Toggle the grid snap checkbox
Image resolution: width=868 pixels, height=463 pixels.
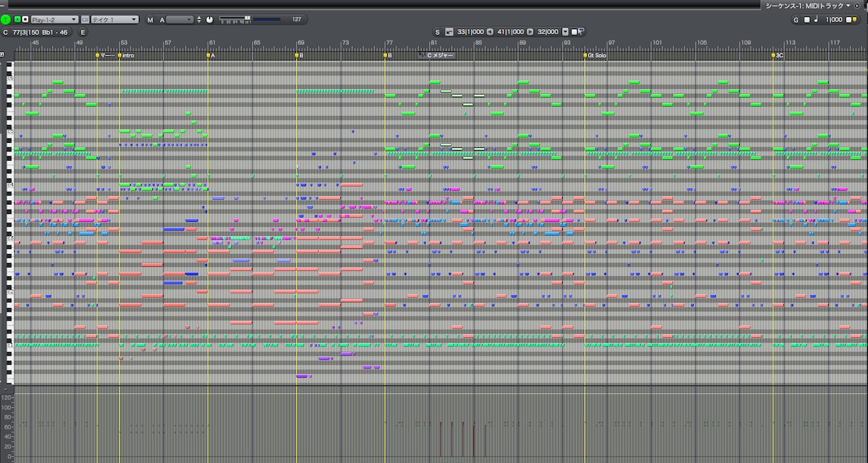(x=807, y=20)
